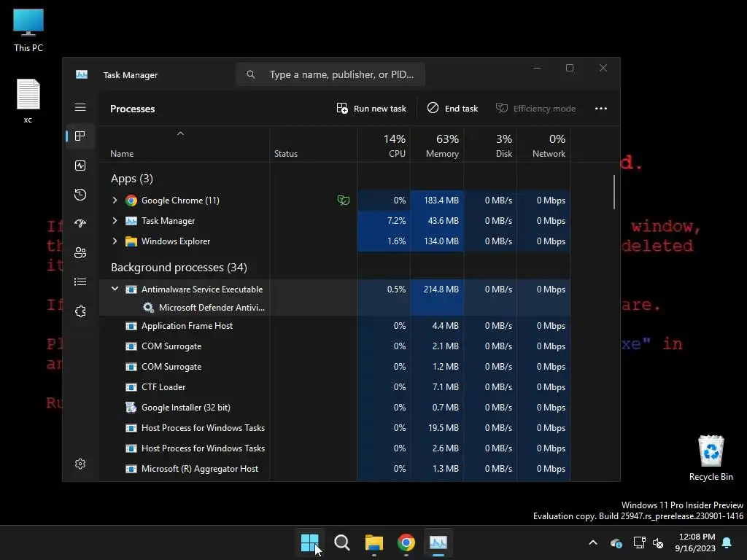Collapse the Antimalware Service Executable group
Viewport: 747px width, 560px height.
115,289
